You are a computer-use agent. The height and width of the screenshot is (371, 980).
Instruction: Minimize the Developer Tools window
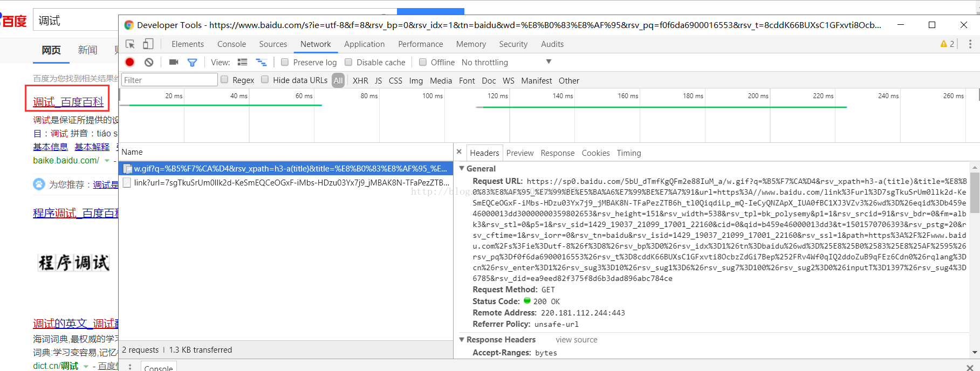[901, 25]
